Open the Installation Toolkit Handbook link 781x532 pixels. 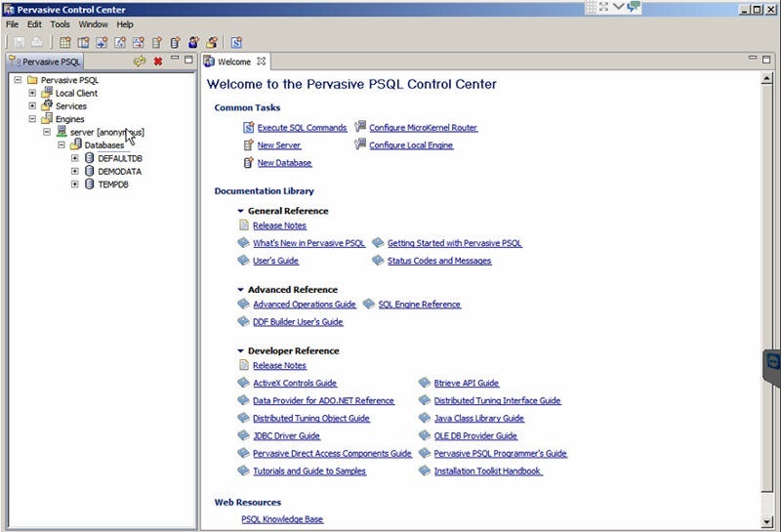(x=488, y=471)
